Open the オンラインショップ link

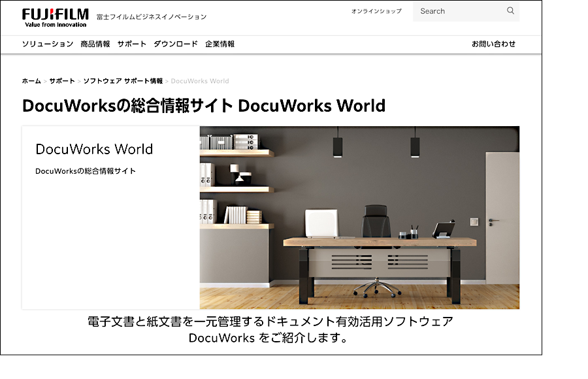(x=376, y=10)
